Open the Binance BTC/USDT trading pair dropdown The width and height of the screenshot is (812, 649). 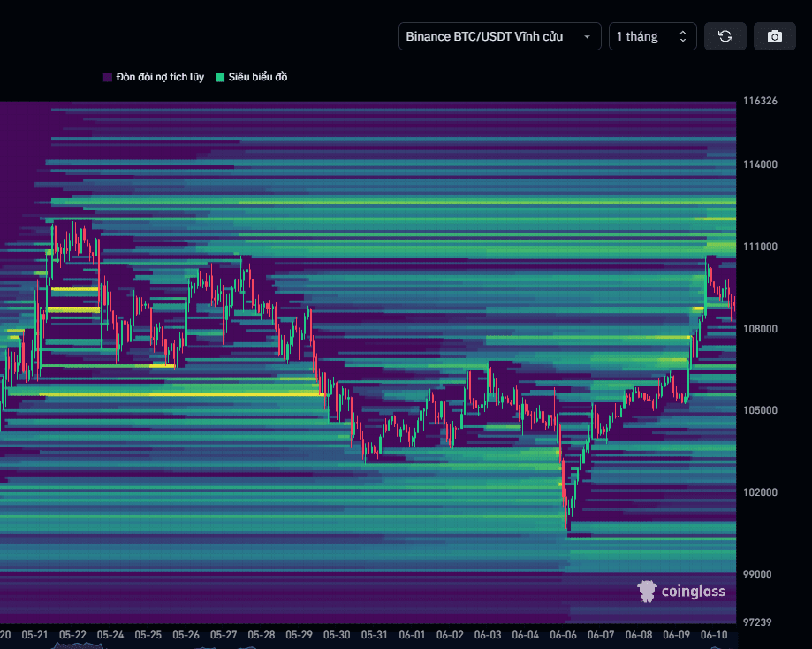point(500,36)
